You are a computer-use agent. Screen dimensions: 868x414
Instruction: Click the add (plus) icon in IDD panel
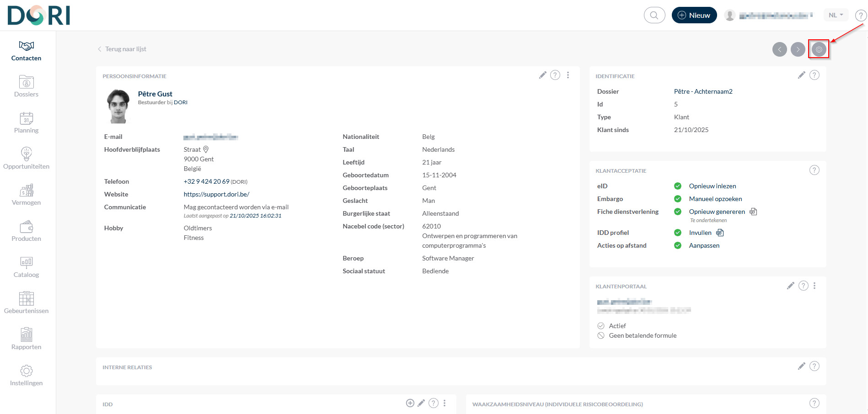(410, 403)
